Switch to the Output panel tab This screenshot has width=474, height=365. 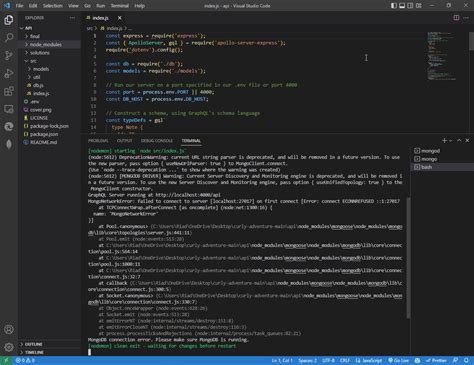[125, 141]
